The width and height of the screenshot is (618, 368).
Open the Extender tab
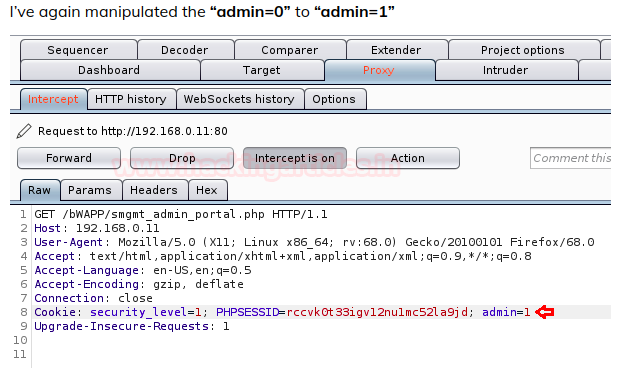397,50
